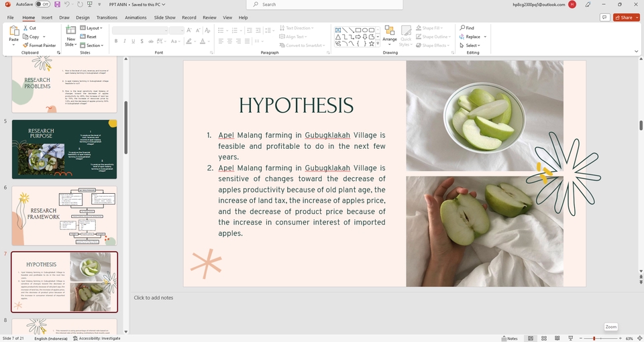Start Slide Show from status bar icon

(570, 338)
